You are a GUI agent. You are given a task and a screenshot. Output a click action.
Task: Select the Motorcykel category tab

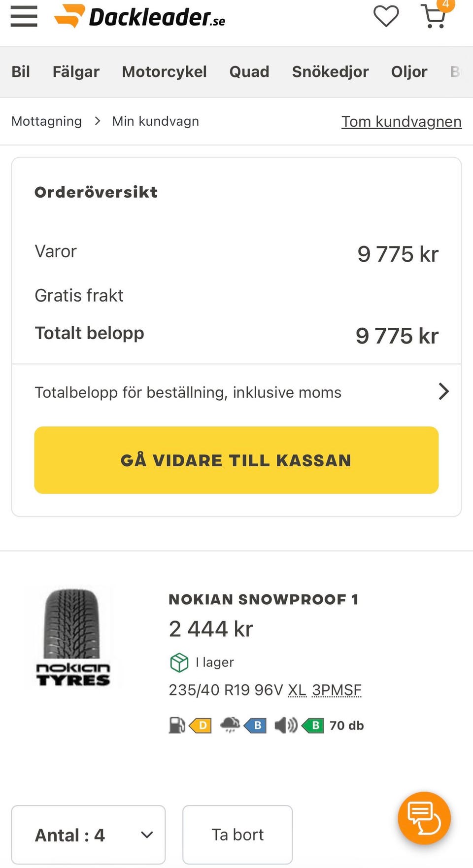coord(164,72)
